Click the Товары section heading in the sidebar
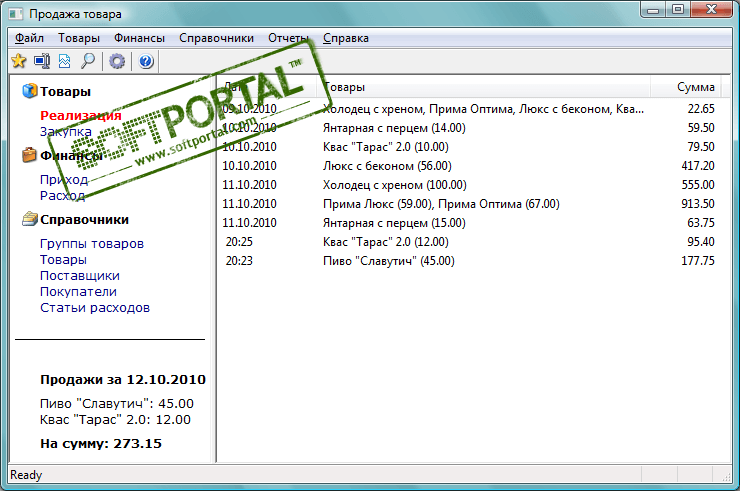This screenshot has height=491, width=740. click(65, 91)
